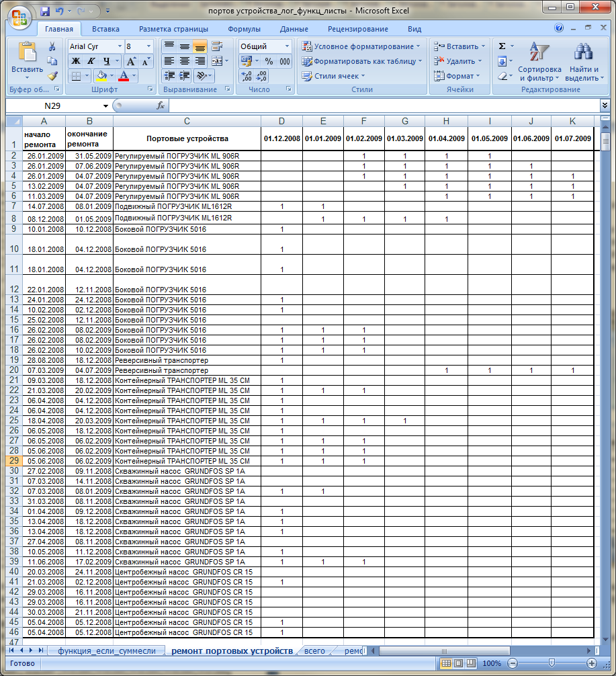Apply accounting number format icon
The height and width of the screenshot is (676, 616).
(247, 61)
